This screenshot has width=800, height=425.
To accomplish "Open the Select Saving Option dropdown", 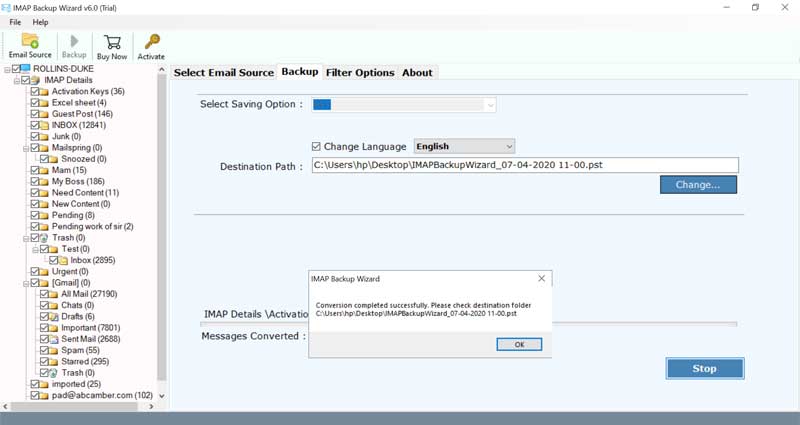I will tap(490, 104).
